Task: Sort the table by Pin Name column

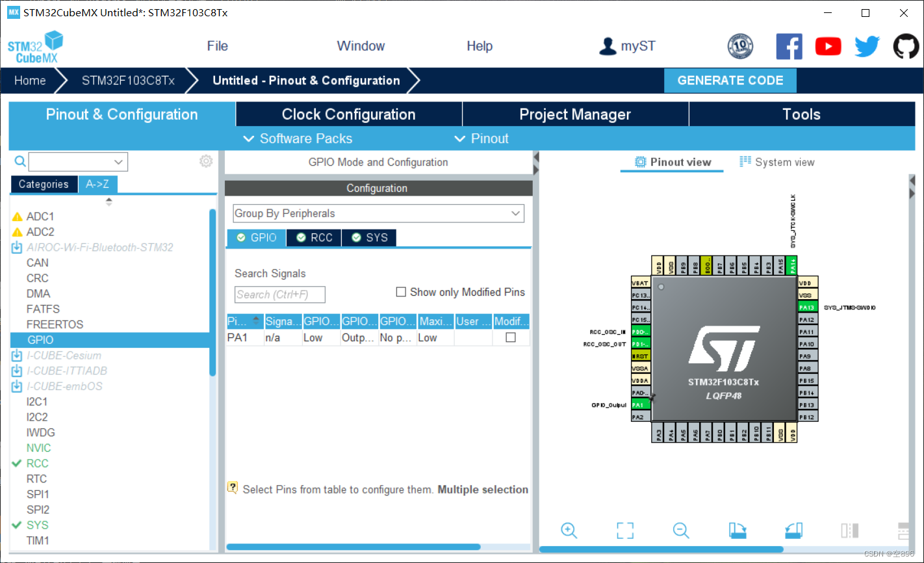Action: click(x=245, y=321)
